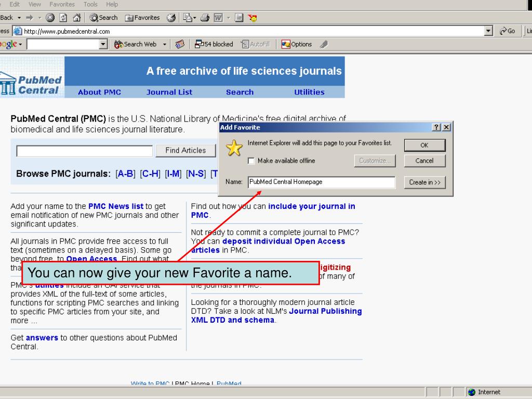Open the Search tab on PMC banner
This screenshot has width=532, height=399.
coord(240,92)
